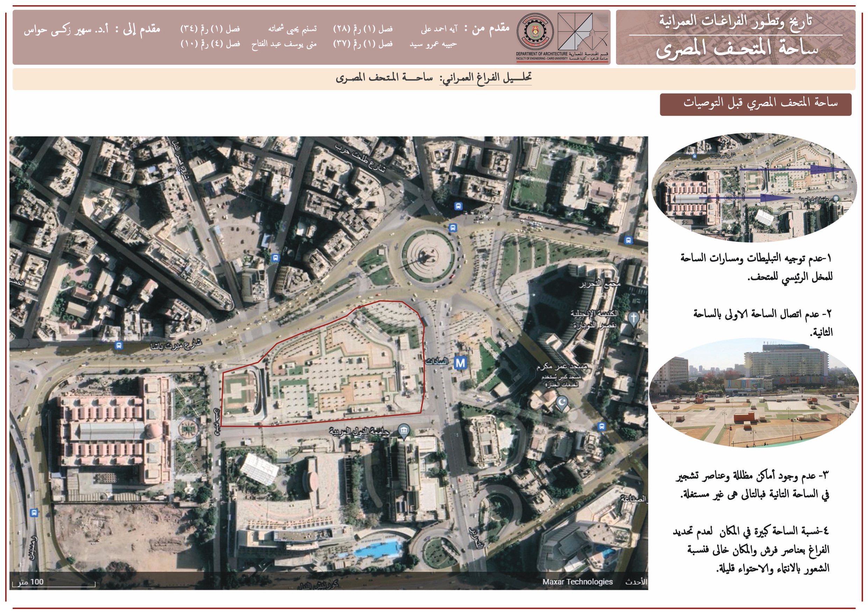Click the الأحدث label on map footer
Viewport: 868px width, 614px height.
[x=636, y=582]
